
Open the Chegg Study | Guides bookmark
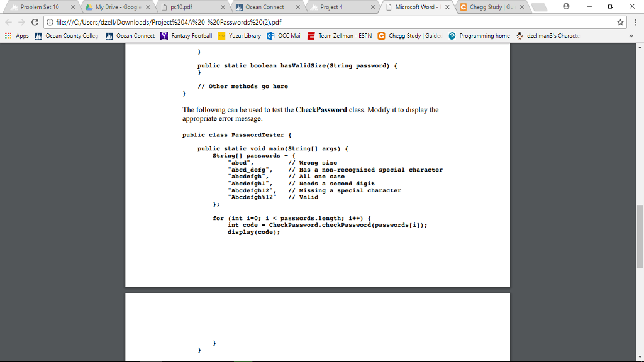pos(409,35)
